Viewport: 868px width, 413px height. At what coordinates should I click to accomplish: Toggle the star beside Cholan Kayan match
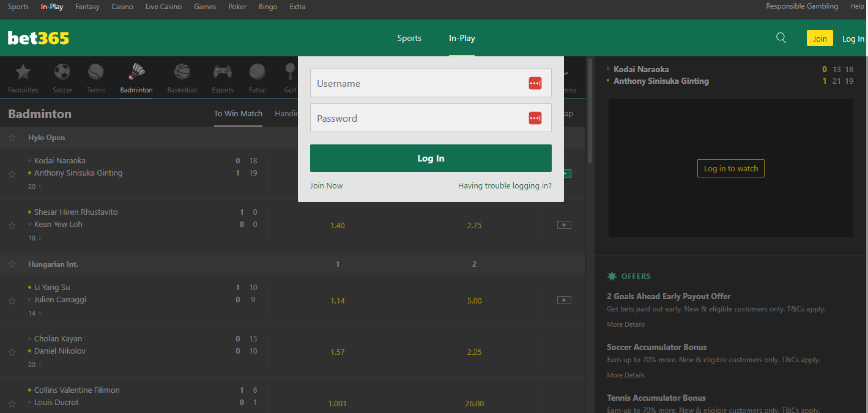click(12, 351)
